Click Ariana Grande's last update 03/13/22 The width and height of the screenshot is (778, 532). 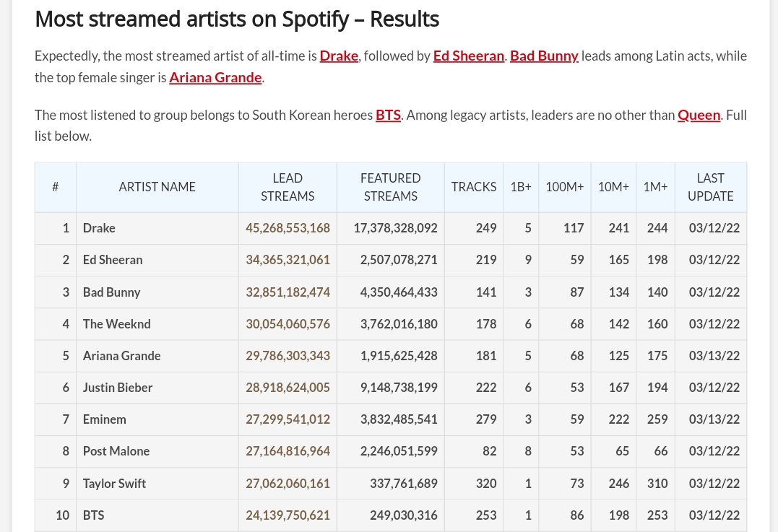click(714, 355)
